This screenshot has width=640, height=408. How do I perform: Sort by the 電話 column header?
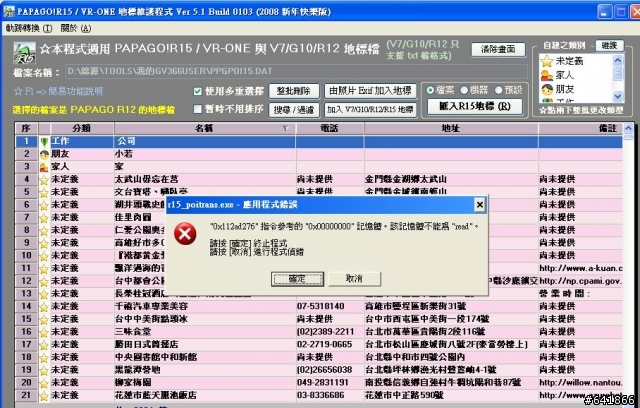[330, 128]
